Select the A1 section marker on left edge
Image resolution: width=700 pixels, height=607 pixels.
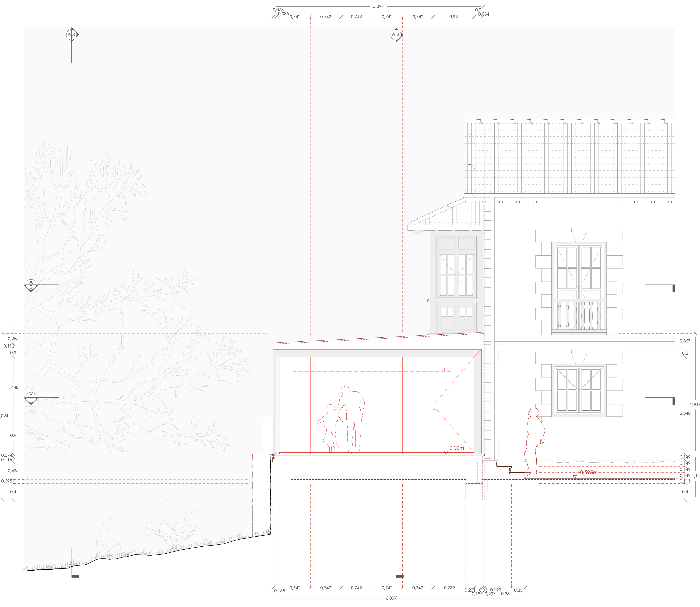pos(31,398)
